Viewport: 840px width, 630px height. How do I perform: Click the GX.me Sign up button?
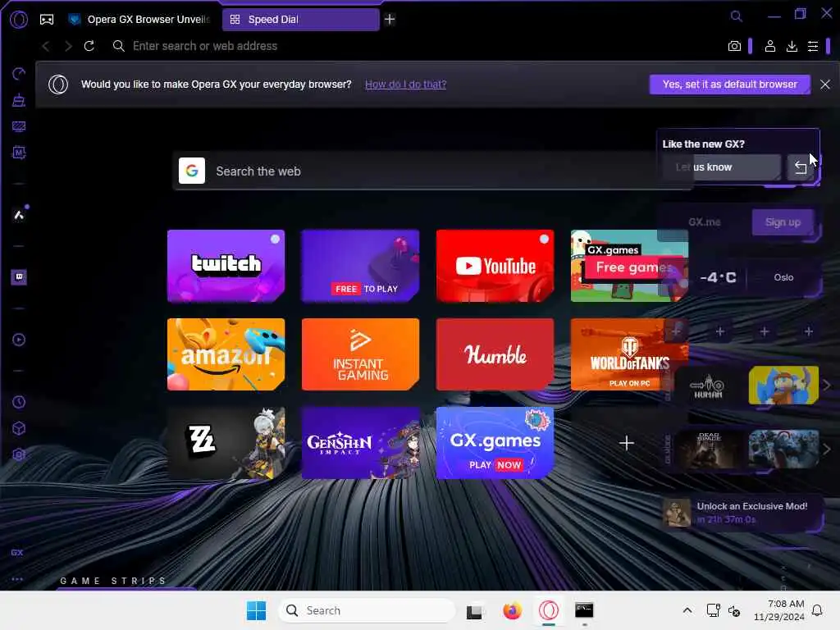[x=783, y=221]
